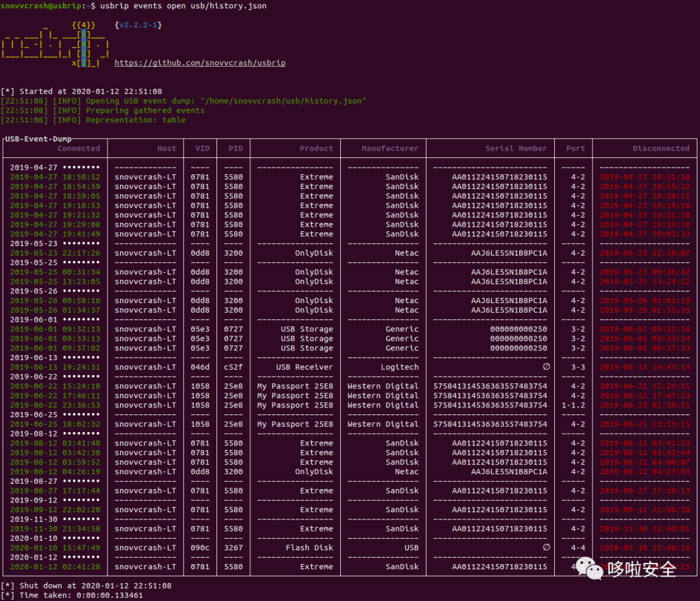Image resolution: width=700 pixels, height=601 pixels.
Task: Click the Product column header
Action: point(316,148)
